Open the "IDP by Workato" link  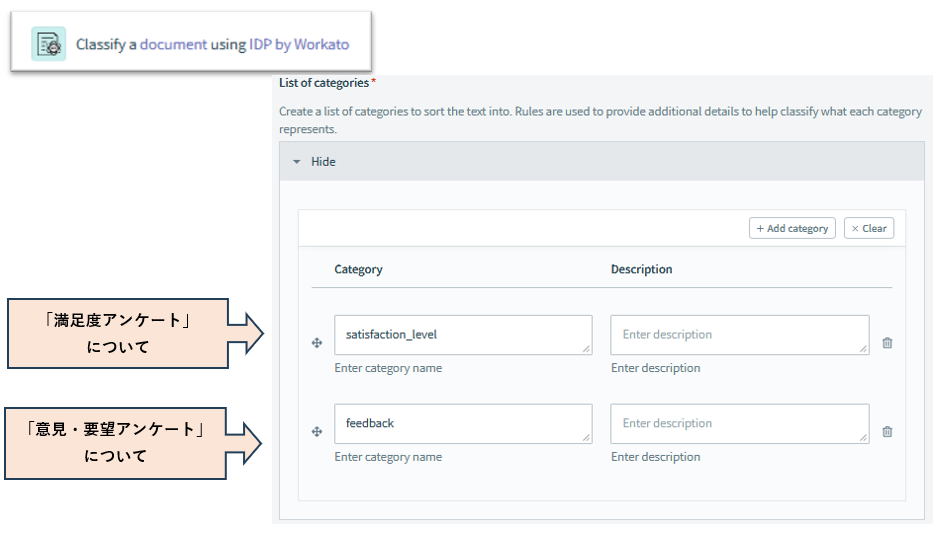click(298, 45)
